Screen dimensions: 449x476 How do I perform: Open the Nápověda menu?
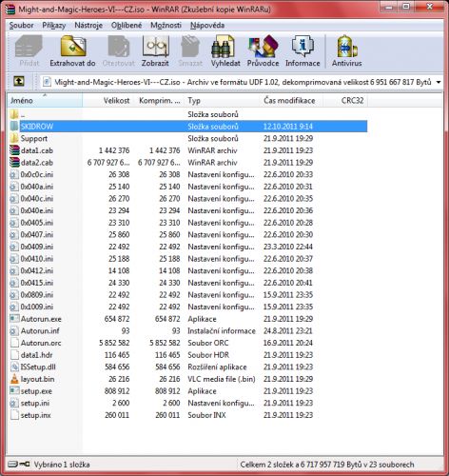[207, 25]
